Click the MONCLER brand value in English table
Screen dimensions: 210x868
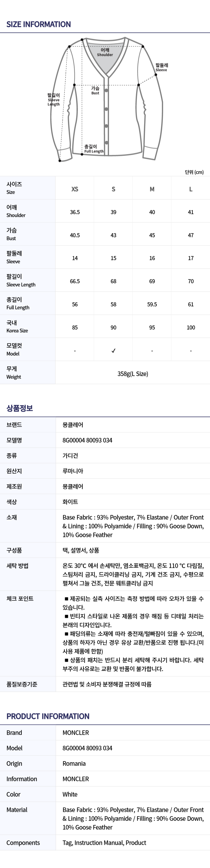[x=76, y=732]
